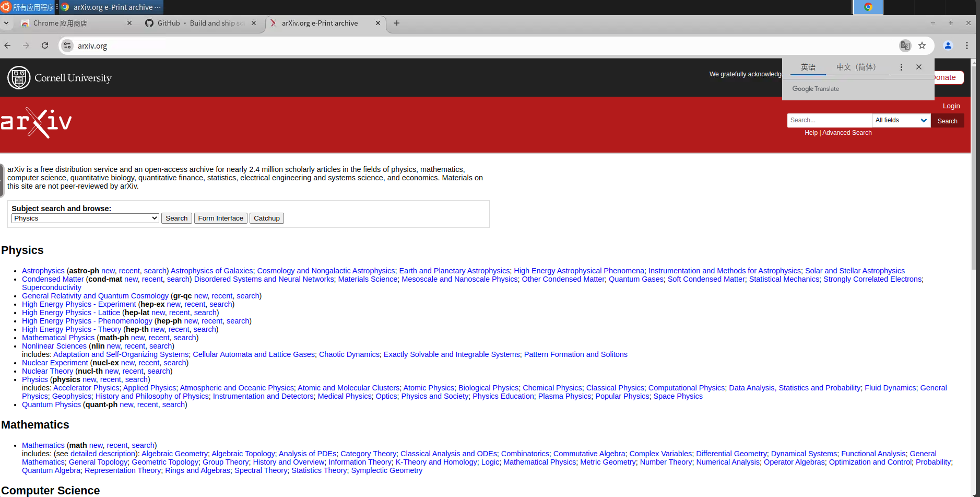This screenshot has width=980, height=497.
Task: Click recent link for quant-ph
Action: (147, 404)
